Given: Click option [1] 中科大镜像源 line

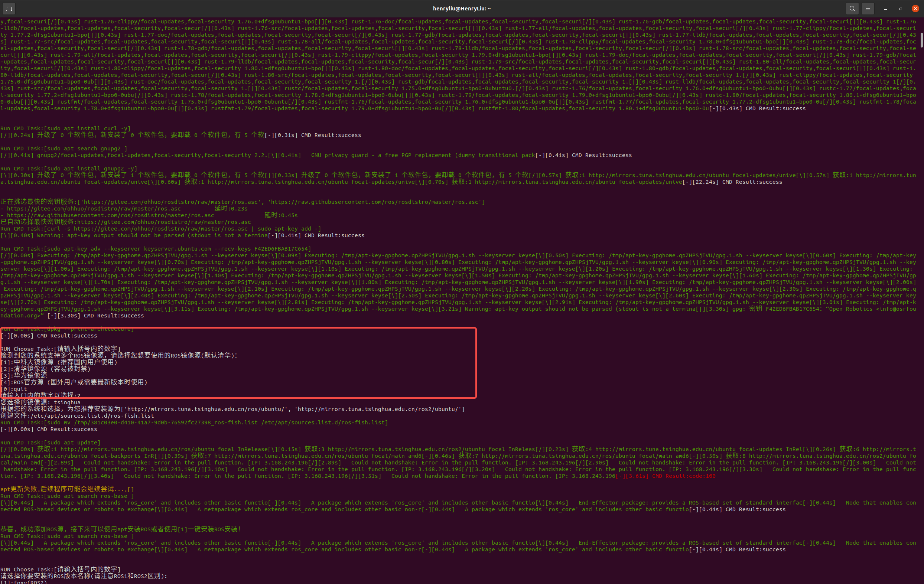Looking at the screenshot, I should [59, 362].
